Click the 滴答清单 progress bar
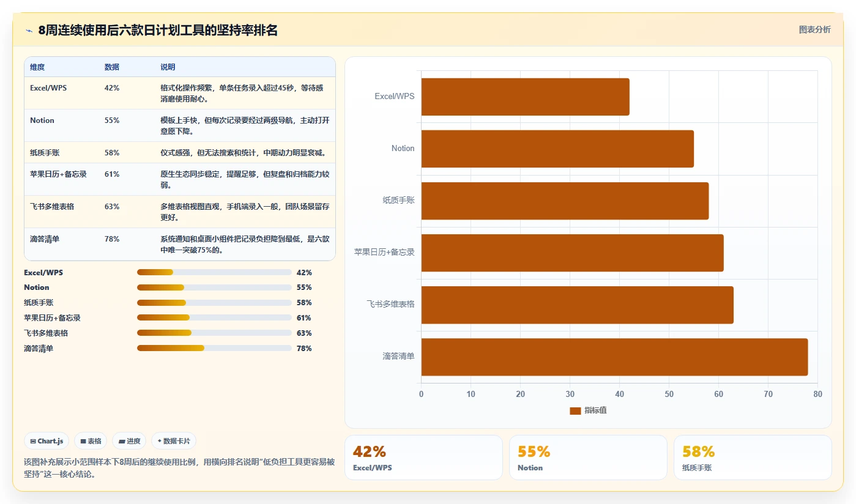 pos(214,348)
